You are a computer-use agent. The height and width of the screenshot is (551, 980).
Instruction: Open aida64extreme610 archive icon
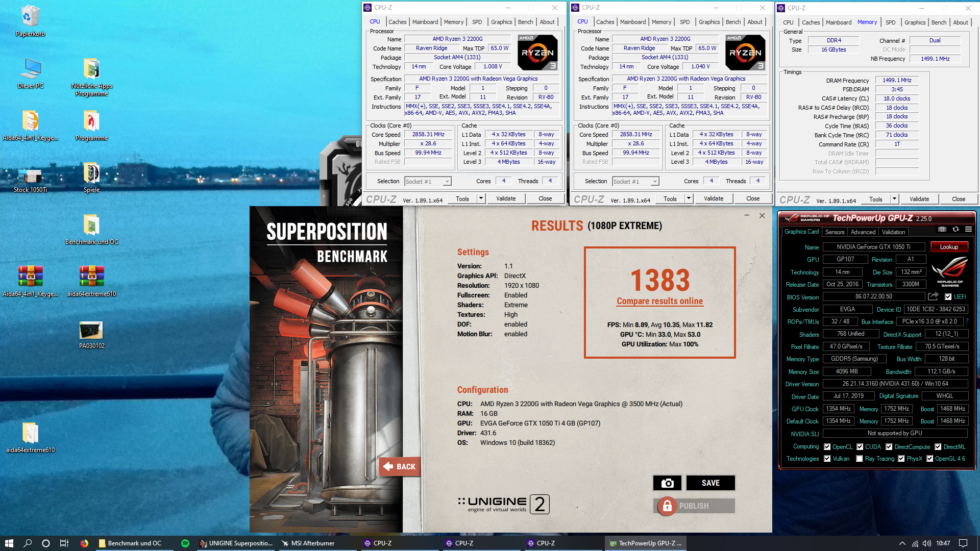click(x=91, y=281)
